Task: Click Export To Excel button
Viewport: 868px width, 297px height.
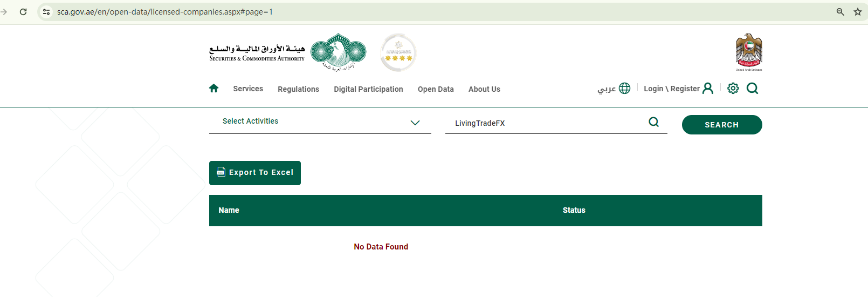Action: pyautogui.click(x=255, y=173)
